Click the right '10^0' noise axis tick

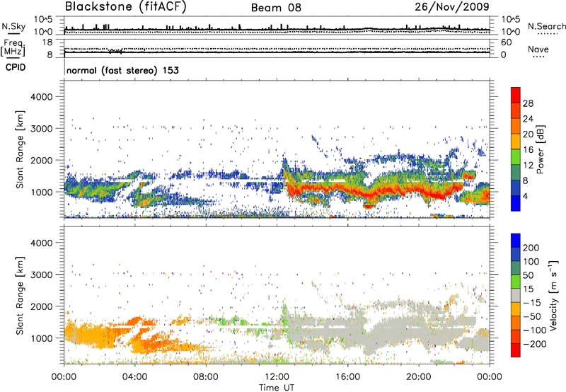pyautogui.click(x=510, y=32)
